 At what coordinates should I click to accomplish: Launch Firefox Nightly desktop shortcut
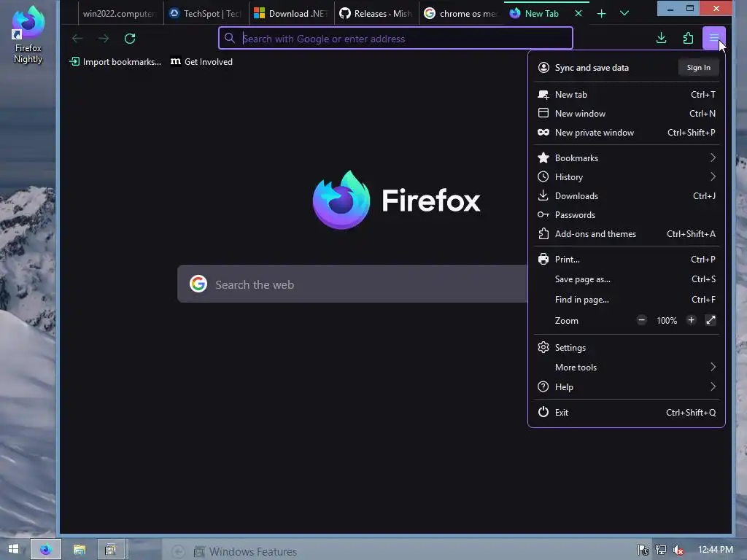(28, 34)
